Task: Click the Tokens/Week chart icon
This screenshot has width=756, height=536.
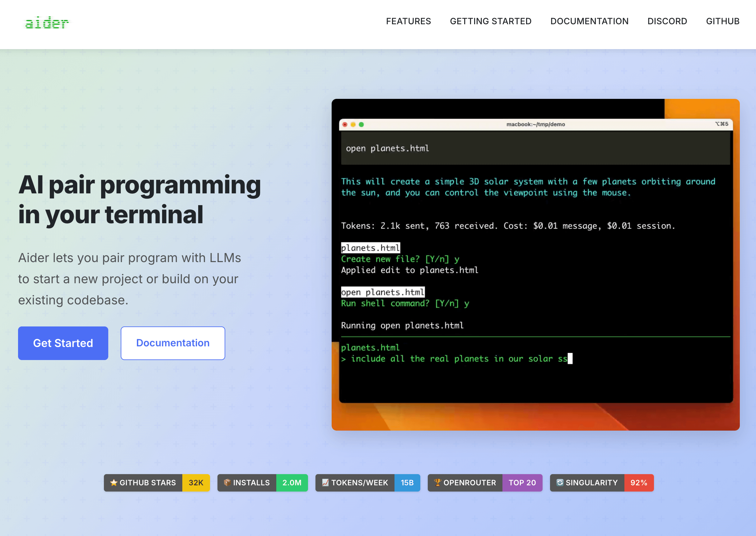Action: pos(325,483)
